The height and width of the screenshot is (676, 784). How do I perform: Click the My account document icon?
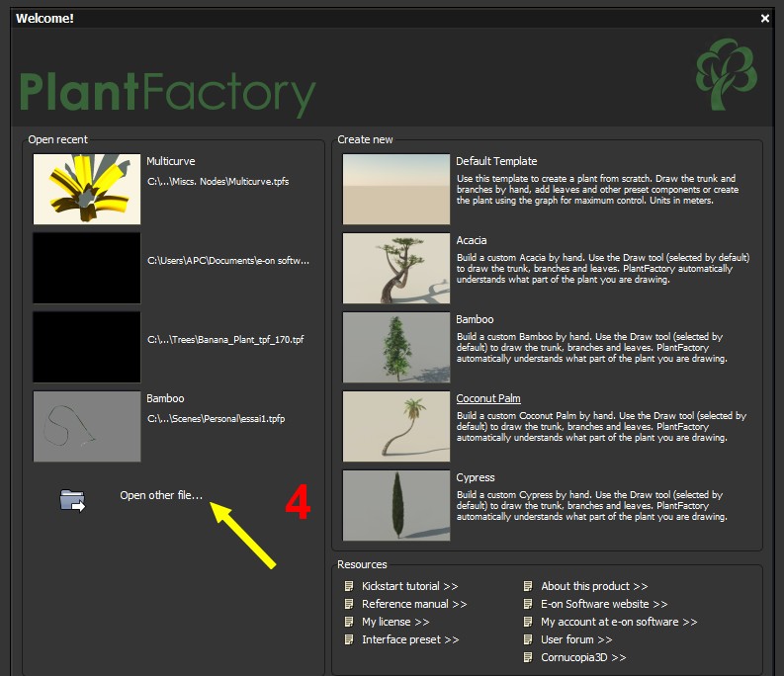[528, 622]
